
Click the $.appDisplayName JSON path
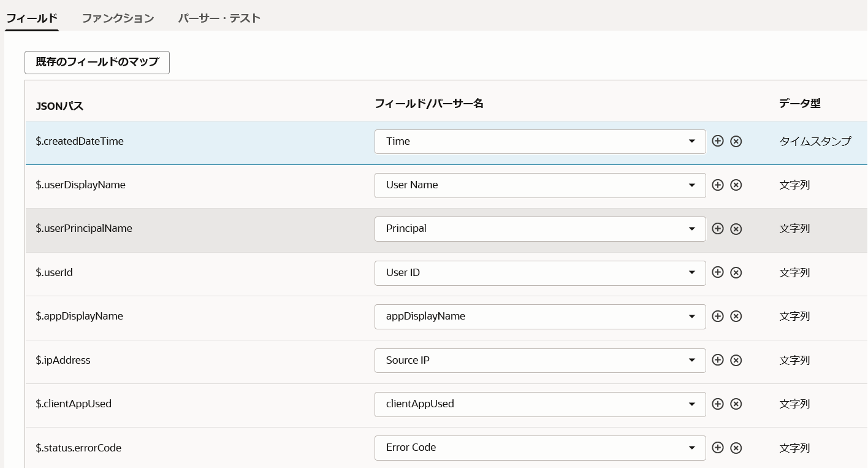point(79,316)
